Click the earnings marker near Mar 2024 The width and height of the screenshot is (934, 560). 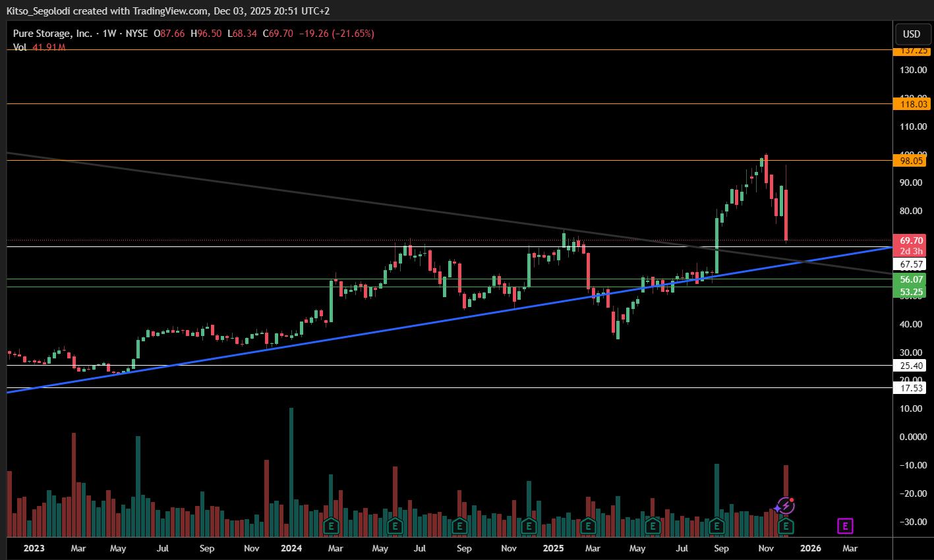click(331, 526)
